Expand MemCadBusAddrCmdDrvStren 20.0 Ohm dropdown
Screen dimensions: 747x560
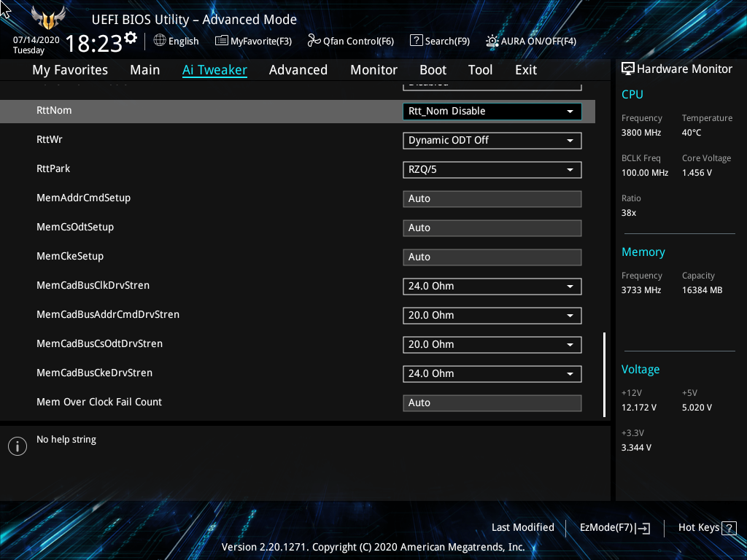point(492,315)
